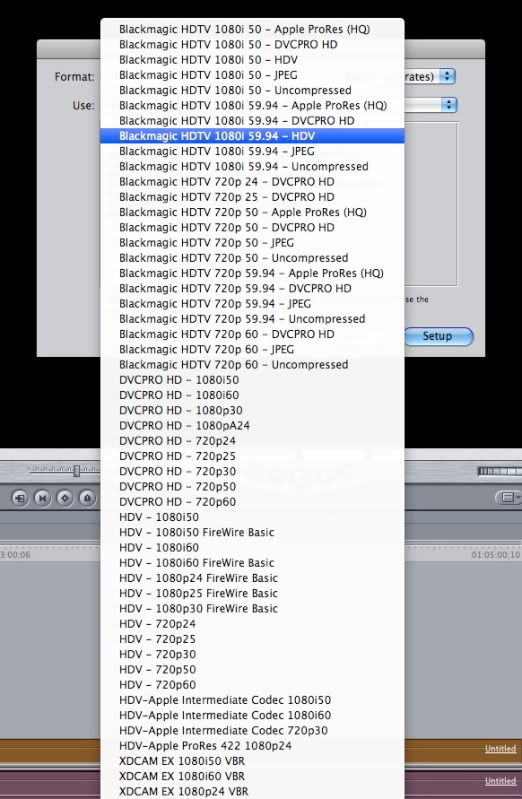Select Blackmagic HDTV 1080i 50 – Uncompressed
Viewport: 522px width, 799px height.
coord(252,90)
